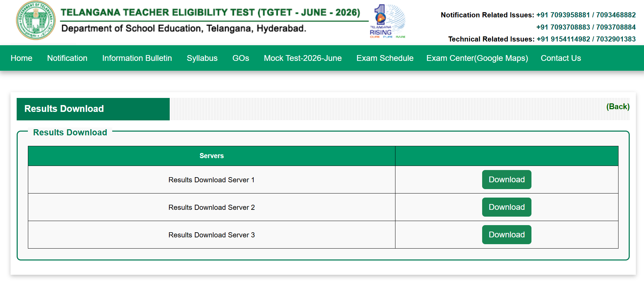Select 'Results Download Server 3' text
Viewport: 644px width, 303px height.
[x=211, y=235]
